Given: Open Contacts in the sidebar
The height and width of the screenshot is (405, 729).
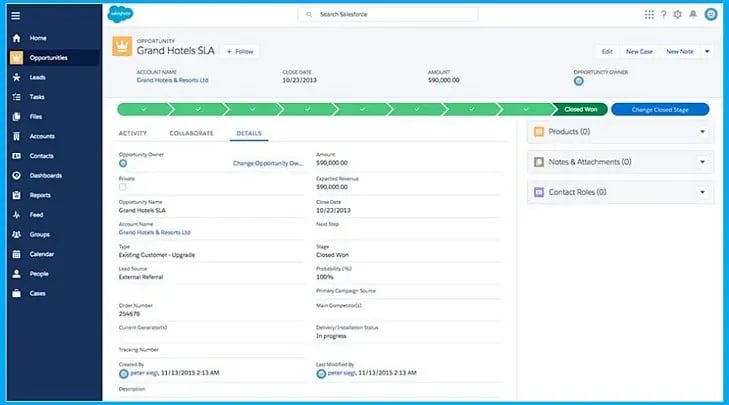Looking at the screenshot, I should (41, 156).
